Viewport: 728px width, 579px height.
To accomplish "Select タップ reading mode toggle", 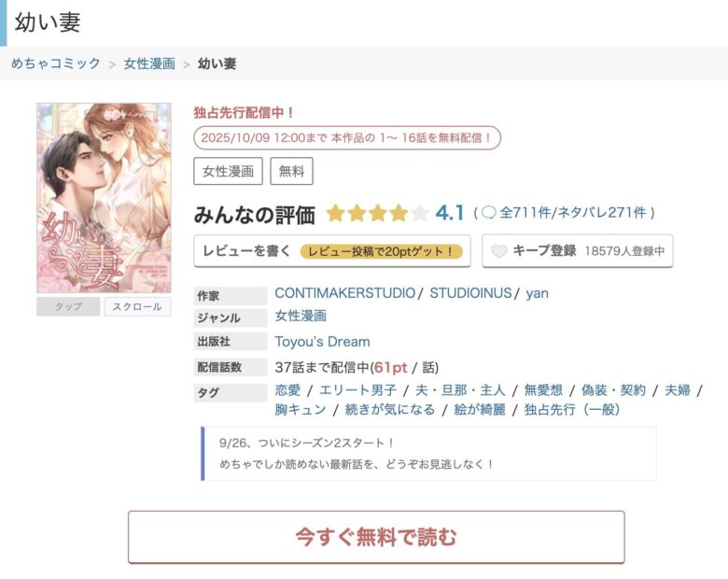I will (x=68, y=306).
